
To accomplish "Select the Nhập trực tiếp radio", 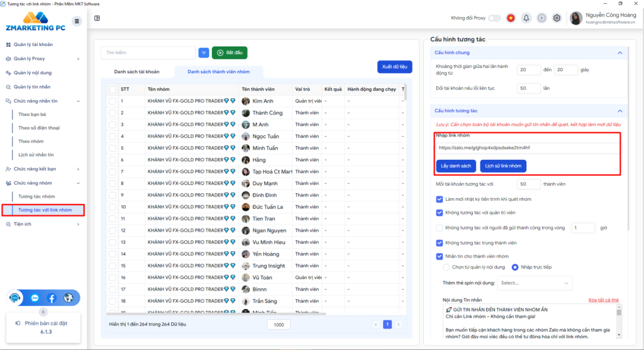I will click(515, 268).
